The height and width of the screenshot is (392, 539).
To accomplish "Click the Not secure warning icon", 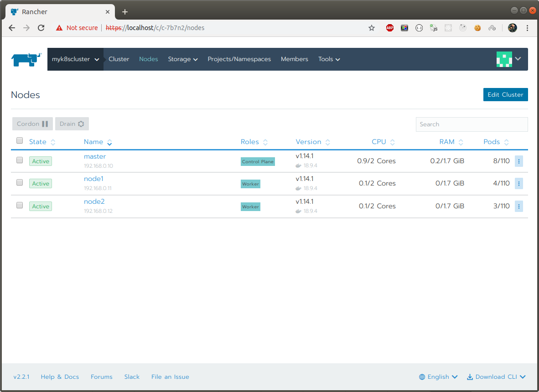I will (59, 28).
